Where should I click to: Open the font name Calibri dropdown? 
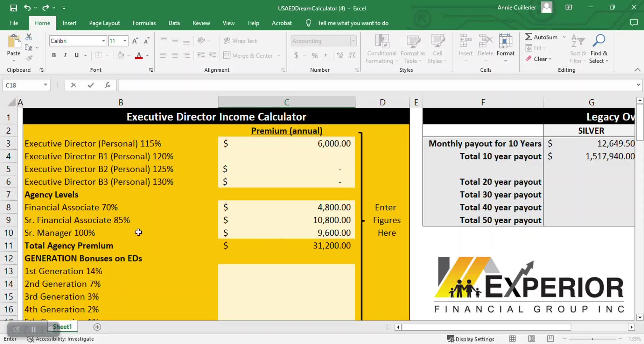(103, 41)
